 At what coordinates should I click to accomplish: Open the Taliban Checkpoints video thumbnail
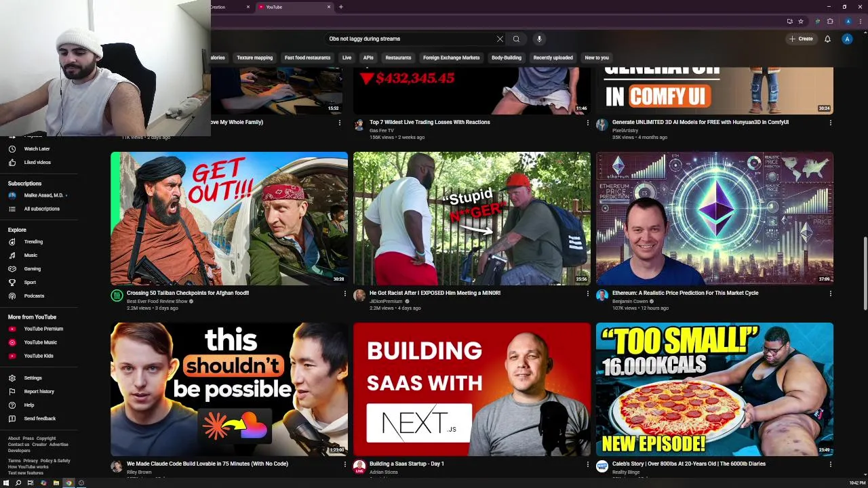229,218
